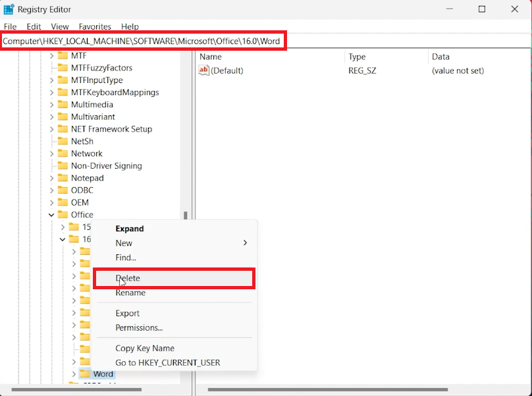
Task: Select the NetSh key
Action: click(x=82, y=141)
